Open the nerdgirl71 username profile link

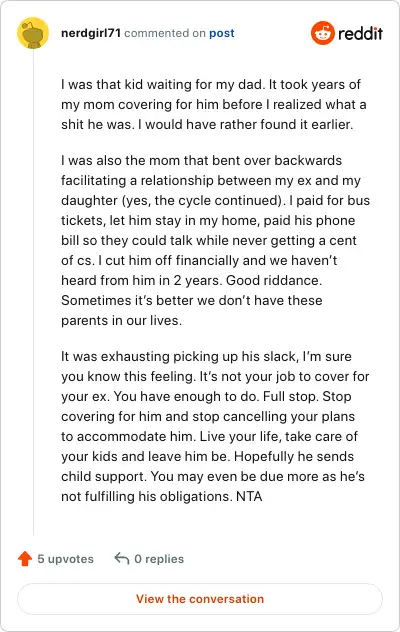point(91,33)
